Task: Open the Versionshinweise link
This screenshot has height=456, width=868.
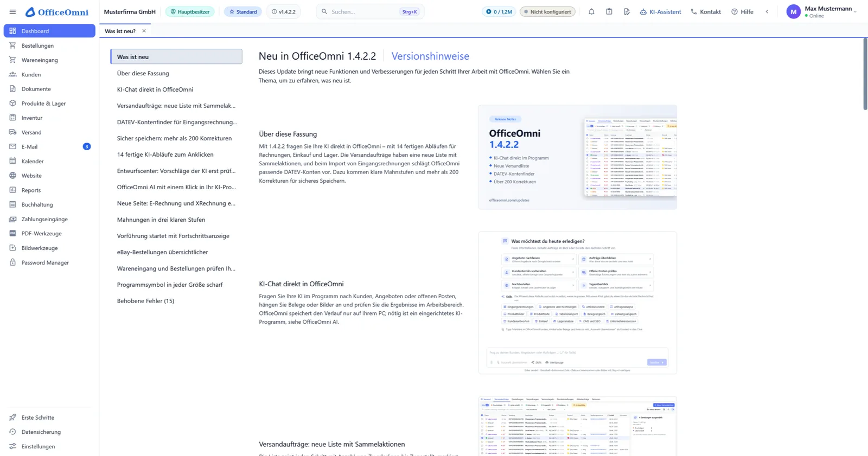Action: click(430, 56)
